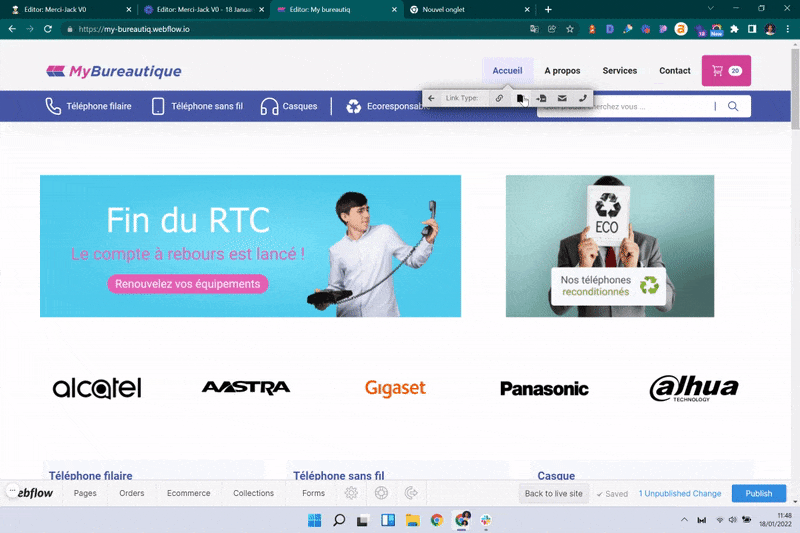Switch to the Nouvel onglet browser tab
Viewport: 800px width, 533px height.
click(443, 9)
